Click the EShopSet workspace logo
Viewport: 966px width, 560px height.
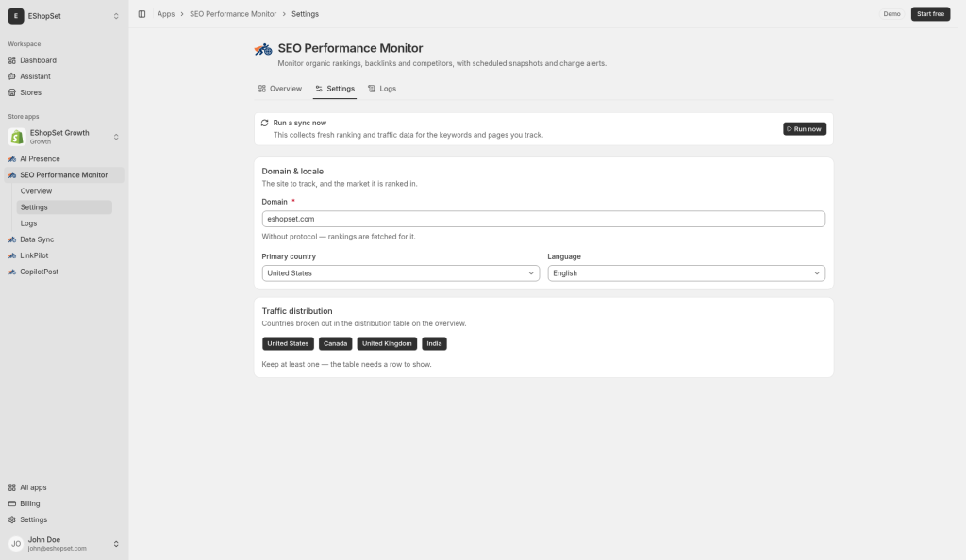pyautogui.click(x=16, y=16)
